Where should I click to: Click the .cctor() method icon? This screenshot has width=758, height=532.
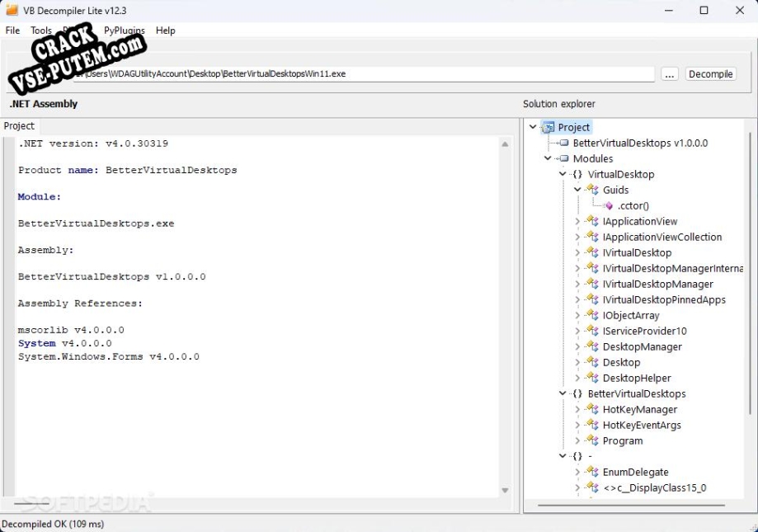point(609,206)
